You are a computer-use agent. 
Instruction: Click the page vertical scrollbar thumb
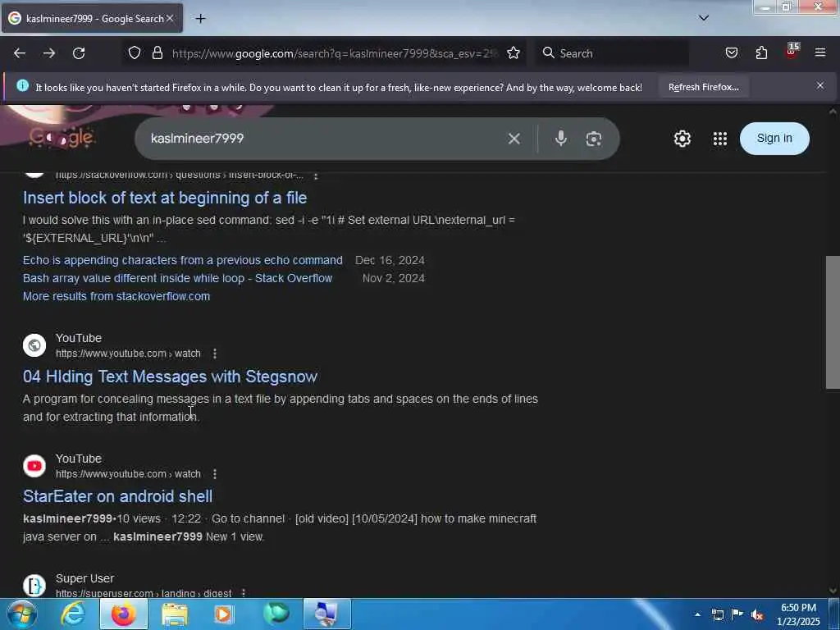coord(832,322)
